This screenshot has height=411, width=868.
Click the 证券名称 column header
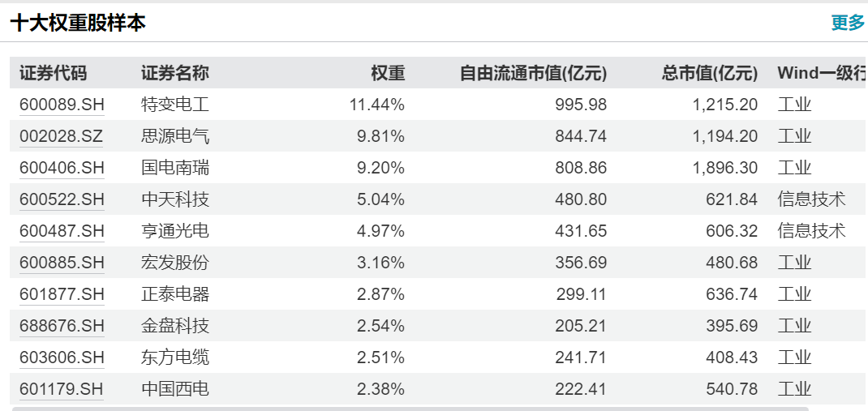(174, 73)
